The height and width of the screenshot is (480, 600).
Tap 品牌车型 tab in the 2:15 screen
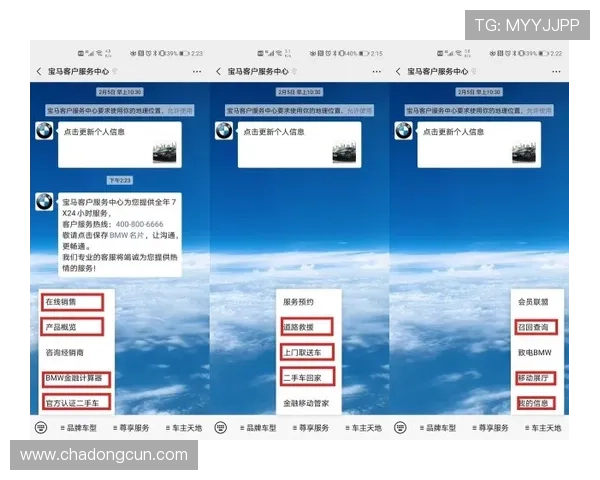tap(258, 428)
